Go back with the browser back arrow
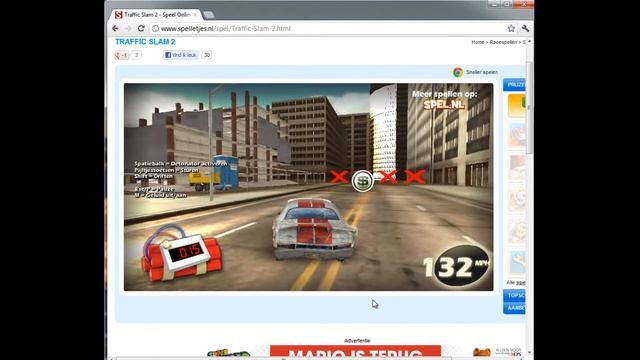The width and height of the screenshot is (640, 360). (x=115, y=29)
